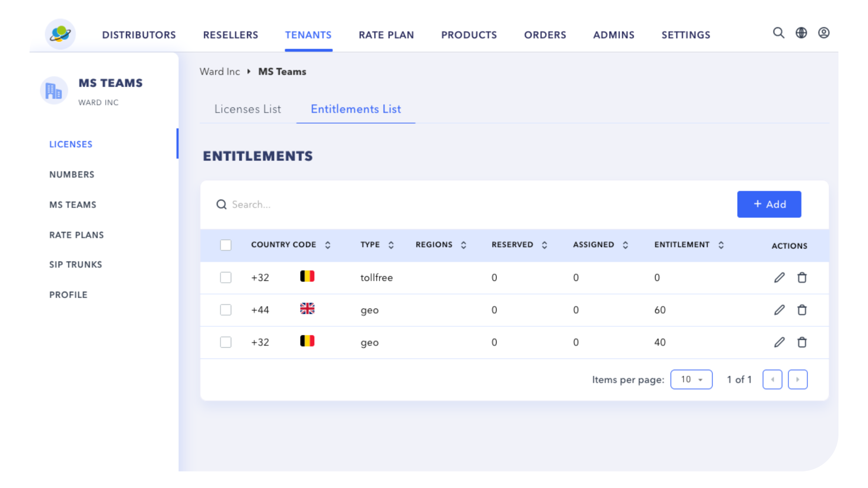Screen dimensions: 868x488
Task: Delete the +32 geo entitlement with 40
Action: coord(802,342)
